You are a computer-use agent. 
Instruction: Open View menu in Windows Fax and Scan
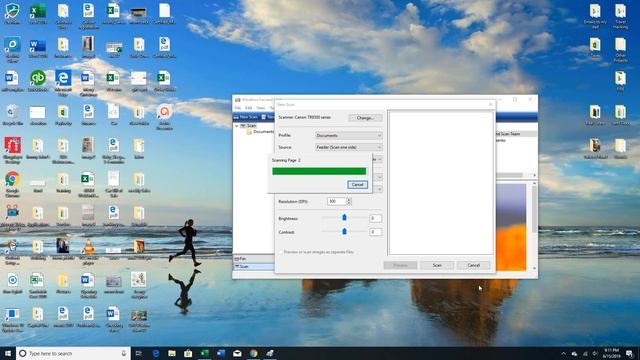point(260,108)
